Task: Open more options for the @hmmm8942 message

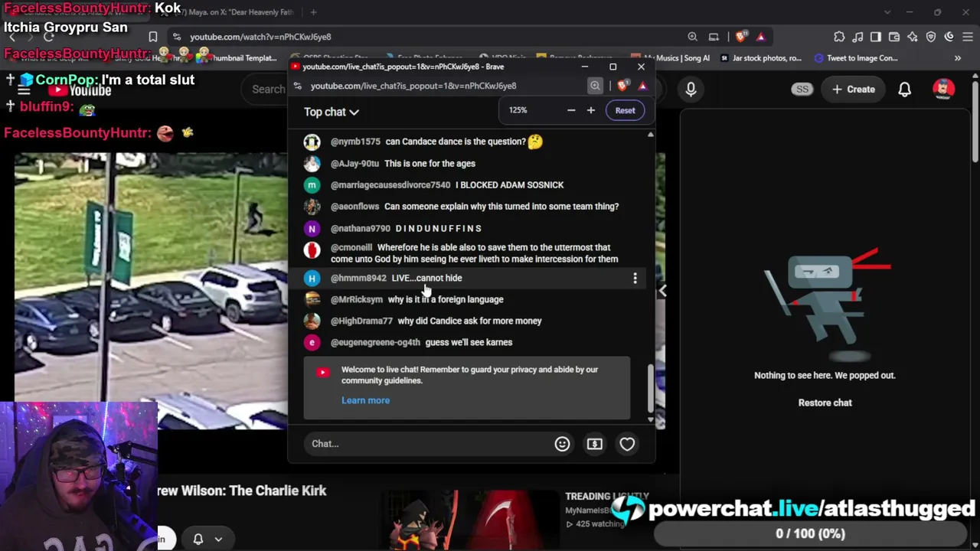Action: (x=635, y=279)
